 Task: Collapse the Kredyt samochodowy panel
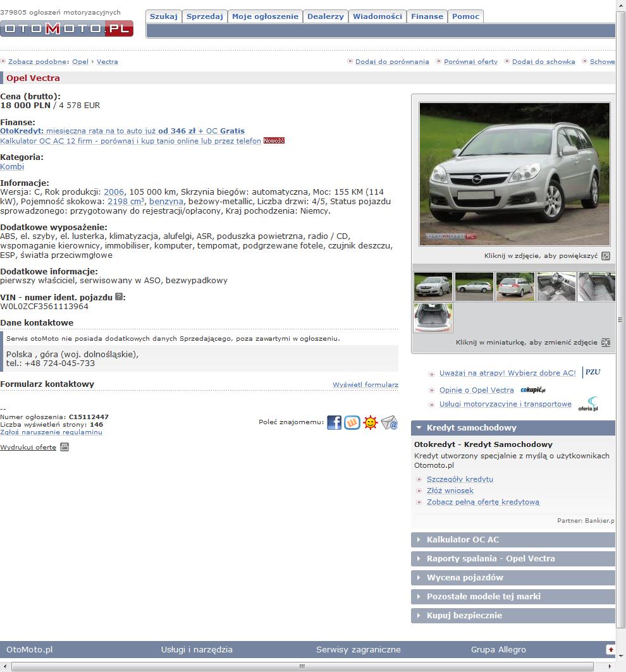(513, 428)
